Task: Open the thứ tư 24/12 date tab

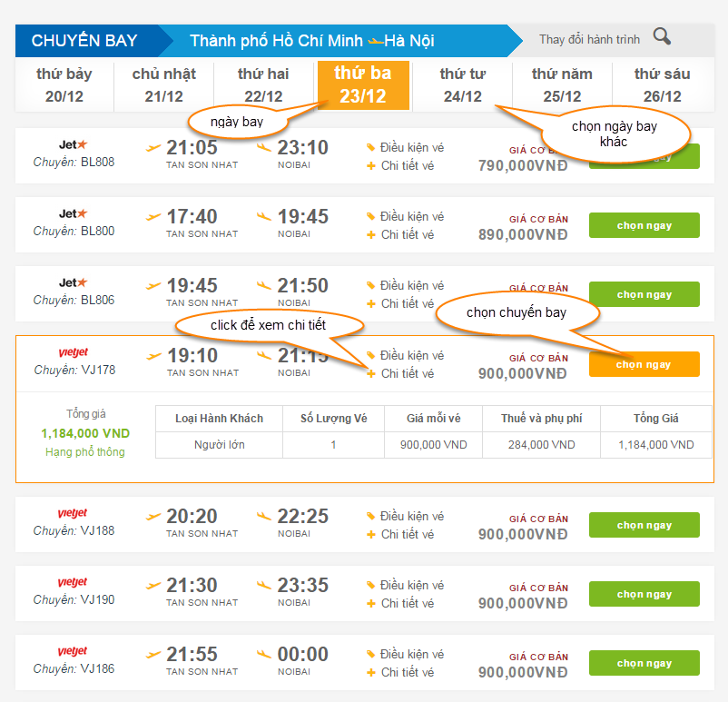Action: (462, 85)
